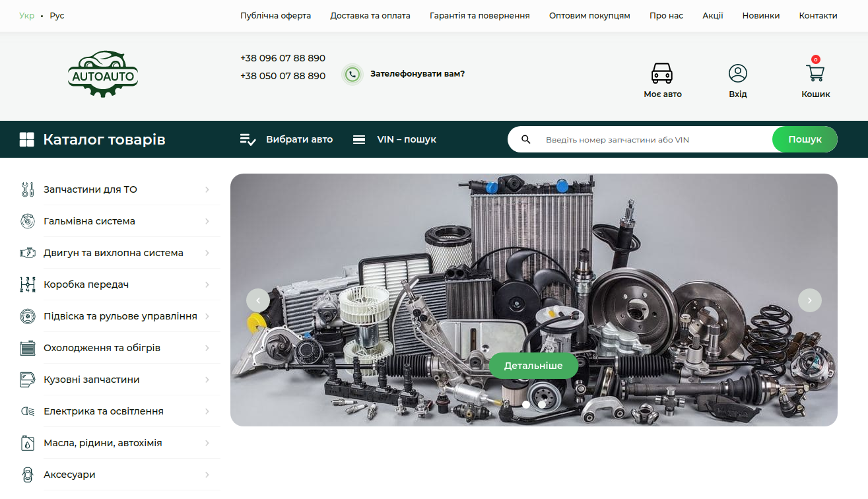The width and height of the screenshot is (868, 499).
Task: Expand the Коробка передач category arrow
Action: coord(207,284)
